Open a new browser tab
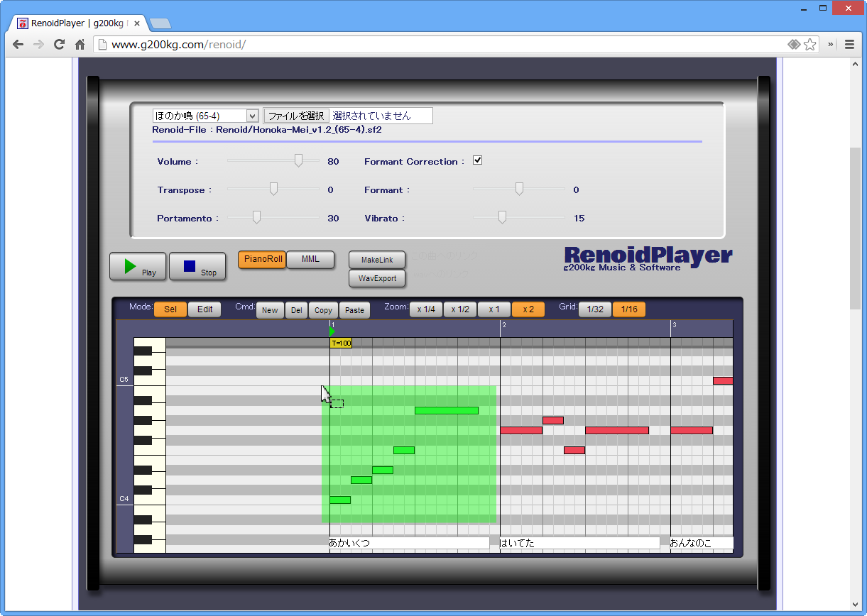 pos(160,23)
